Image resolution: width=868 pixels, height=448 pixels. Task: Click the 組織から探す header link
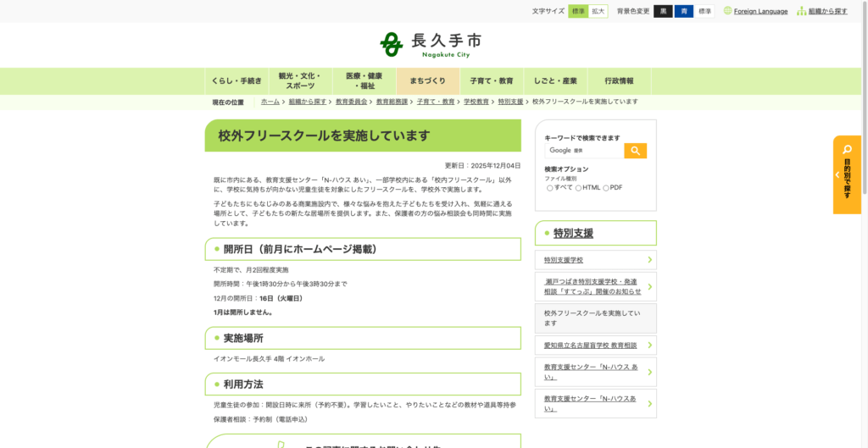coord(827,11)
